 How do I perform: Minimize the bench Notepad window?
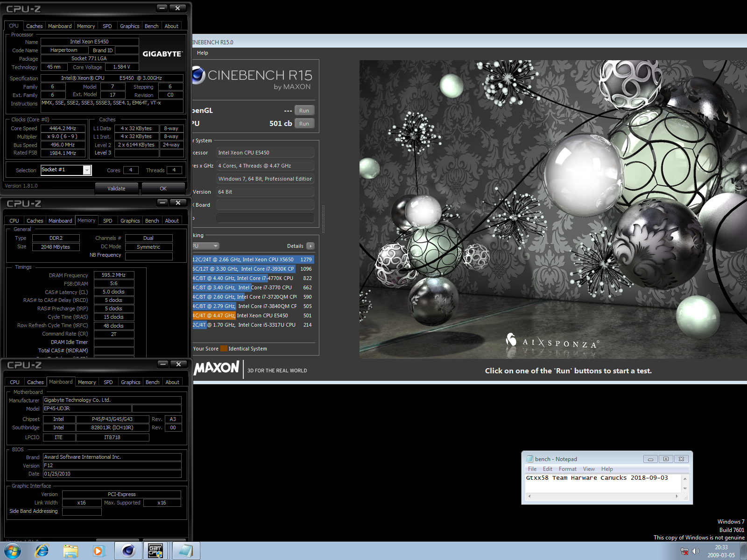pos(650,459)
